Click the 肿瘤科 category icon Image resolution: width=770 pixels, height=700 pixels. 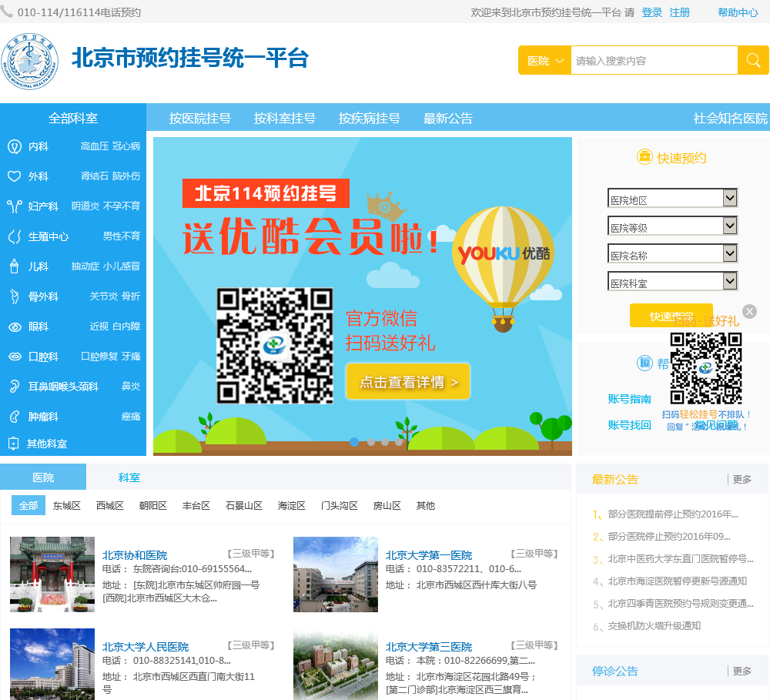pos(14,417)
